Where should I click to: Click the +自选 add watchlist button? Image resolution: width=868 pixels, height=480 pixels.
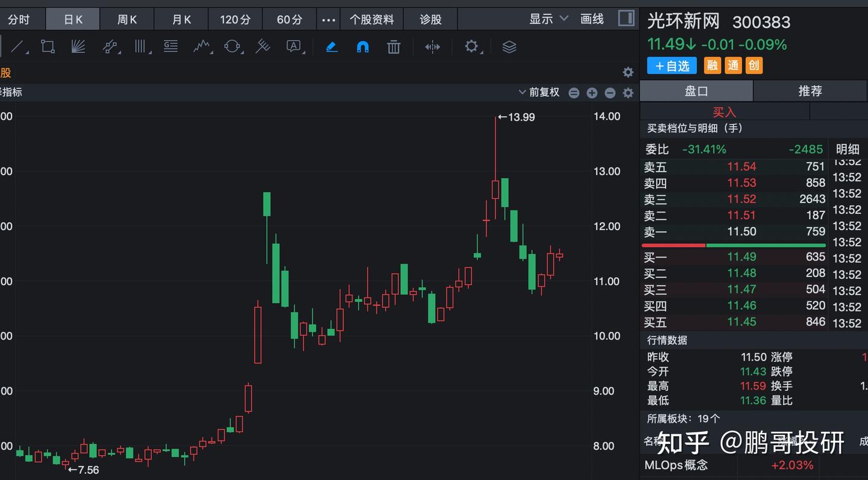(x=671, y=66)
